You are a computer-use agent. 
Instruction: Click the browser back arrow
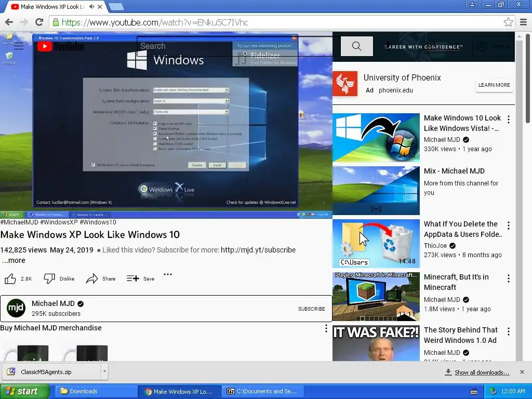9,22
